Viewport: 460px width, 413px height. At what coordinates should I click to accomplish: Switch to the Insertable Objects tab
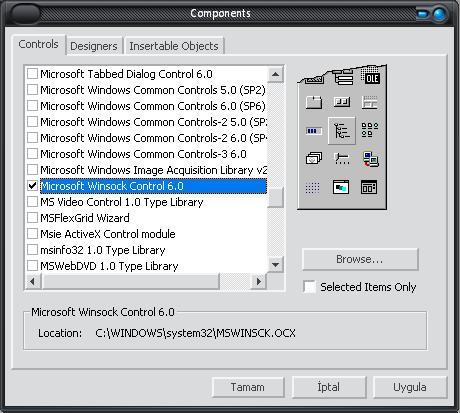click(x=174, y=46)
